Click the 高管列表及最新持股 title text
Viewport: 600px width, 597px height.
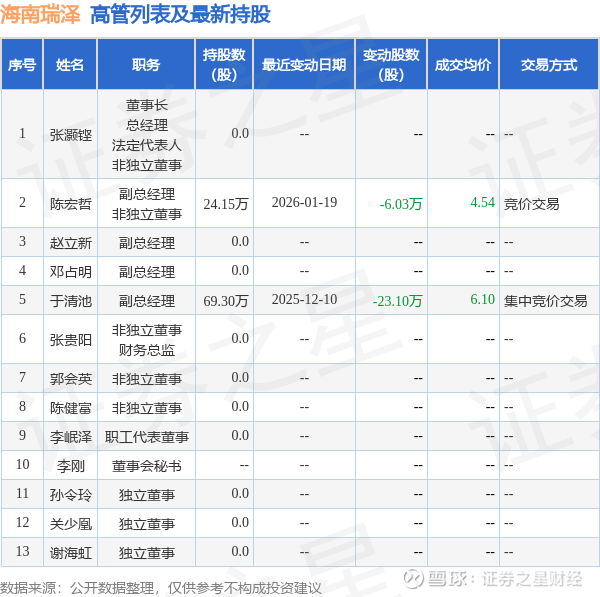[x=180, y=14]
